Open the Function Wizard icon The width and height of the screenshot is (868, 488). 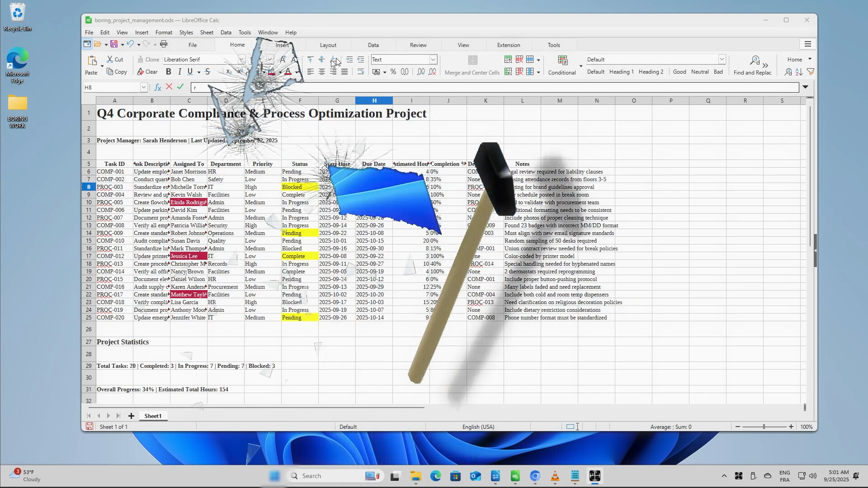coord(157,87)
